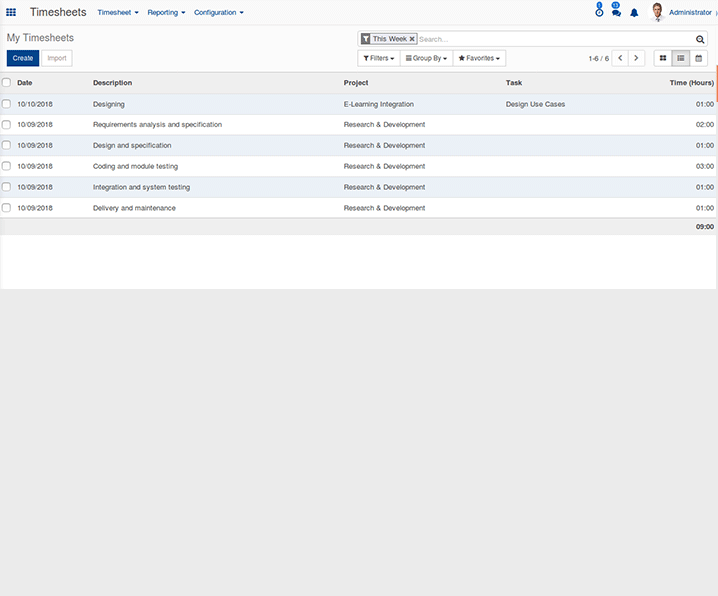718x596 pixels.
Task: Remove the This Week filter tag
Action: pyautogui.click(x=412, y=39)
